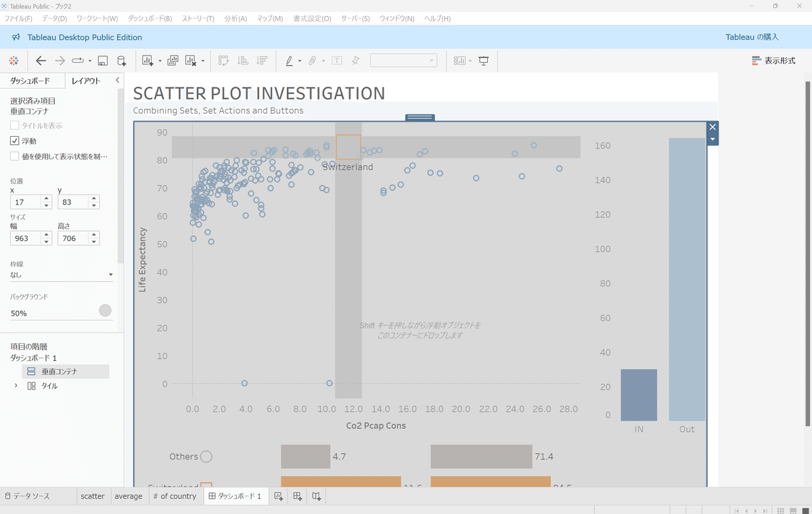The height and width of the screenshot is (514, 812).
Task: Click the group members paperclip icon
Action: (313, 61)
